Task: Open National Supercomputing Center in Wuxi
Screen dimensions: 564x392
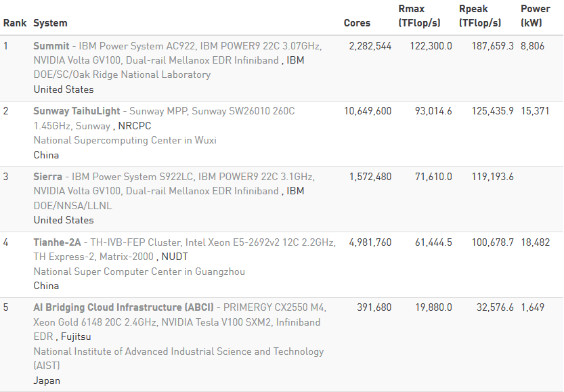Action: [x=125, y=140]
